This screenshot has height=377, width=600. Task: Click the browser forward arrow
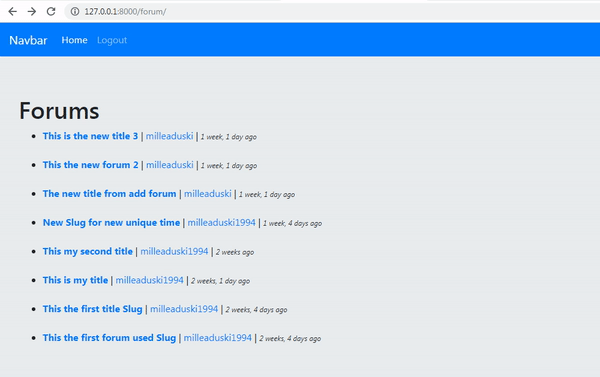[x=32, y=11]
